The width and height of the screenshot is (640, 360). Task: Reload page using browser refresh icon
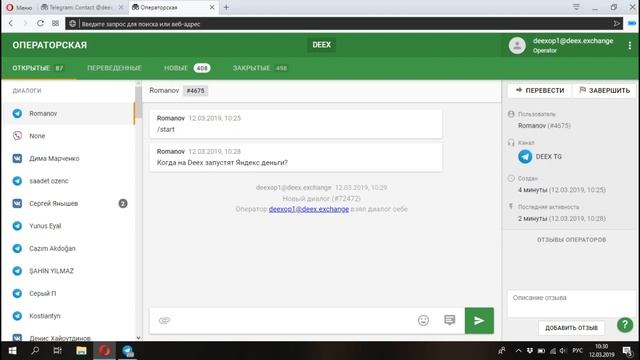40,24
